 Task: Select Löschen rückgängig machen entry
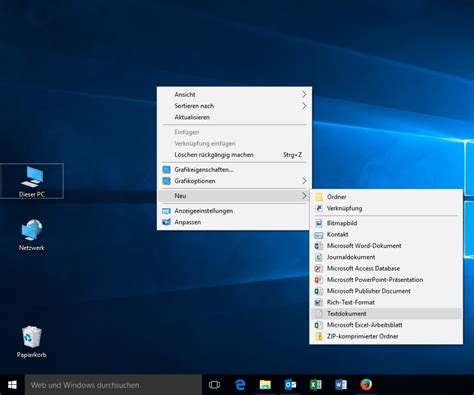[x=234, y=155]
